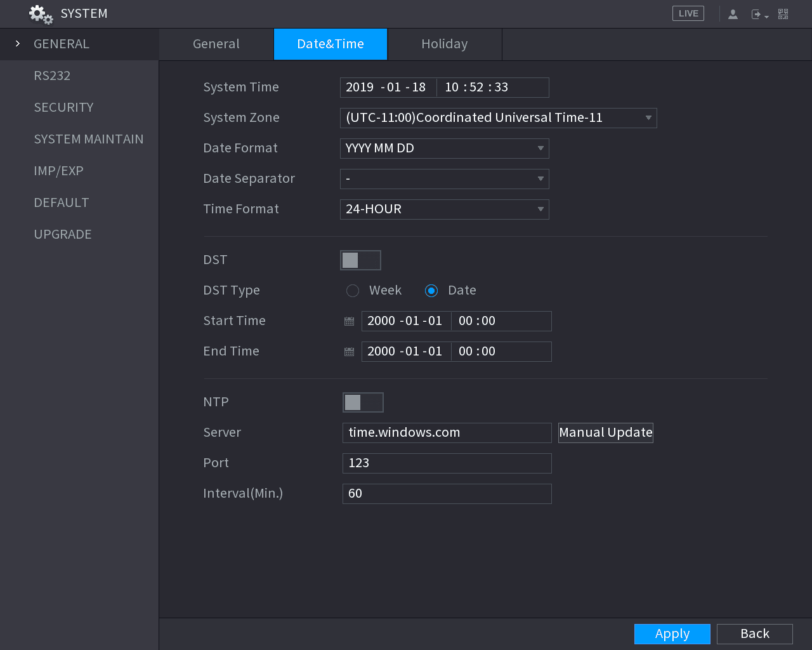
Task: Open the Time Format dropdown
Action: (x=445, y=209)
